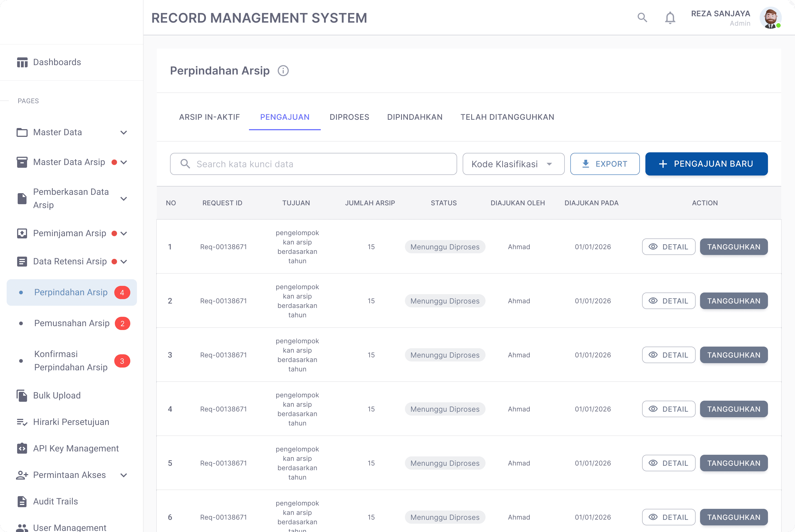The width and height of the screenshot is (795, 532).
Task: Click the User Management people icon
Action: pos(22,528)
